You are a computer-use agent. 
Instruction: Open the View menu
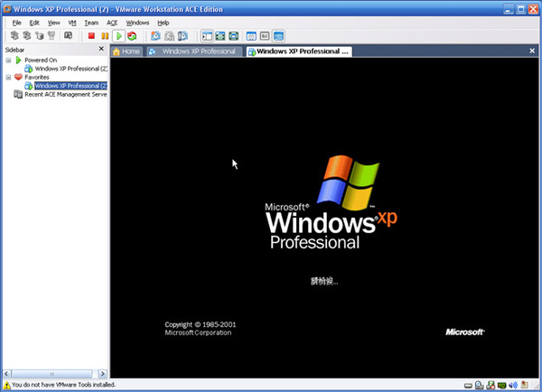(53, 23)
